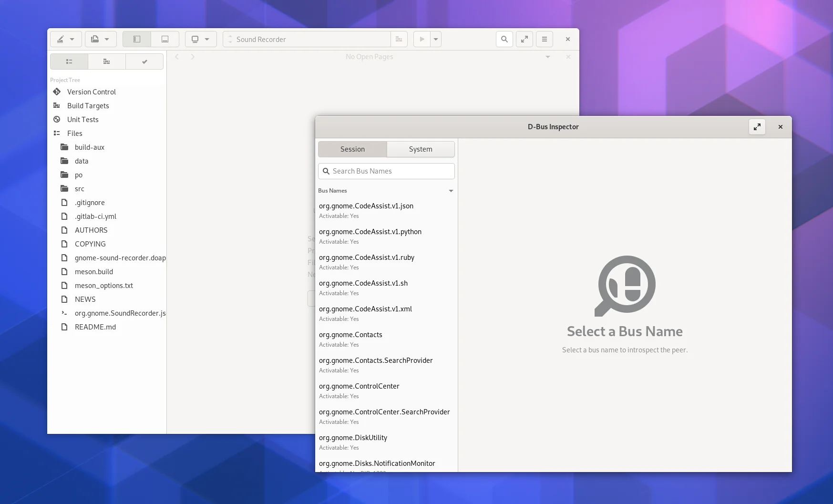The image size is (833, 504).
Task: Switch to the Session bus tab
Action: [352, 149]
